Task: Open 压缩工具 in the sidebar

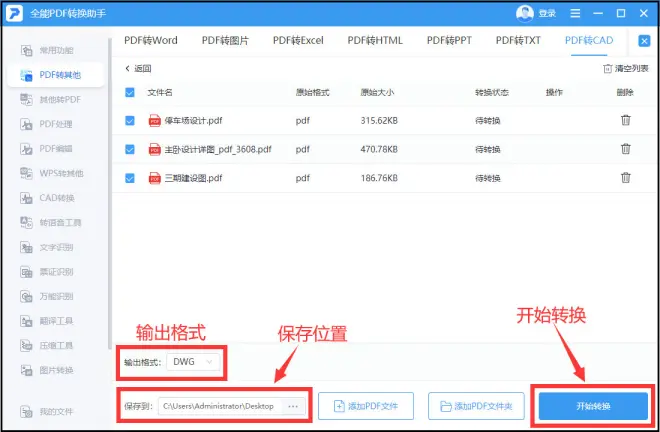Action: click(47, 345)
